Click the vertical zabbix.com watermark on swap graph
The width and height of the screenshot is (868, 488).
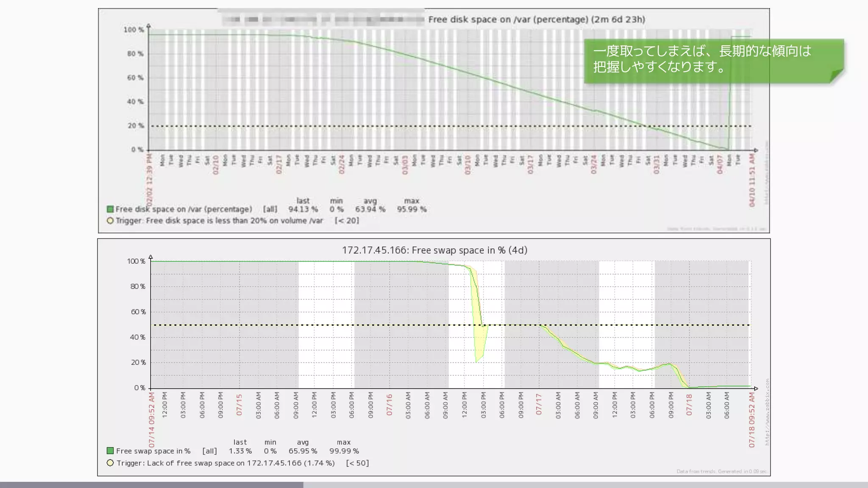767,412
